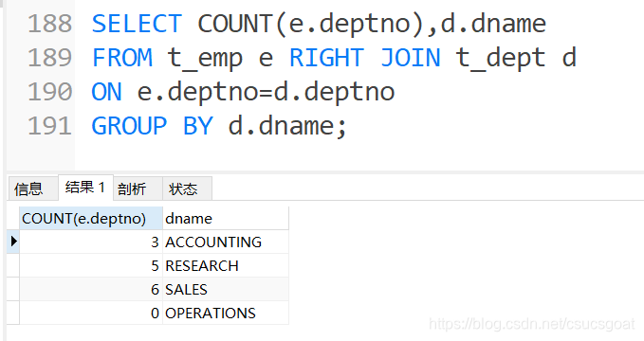Click count value 3 in ACCOUNTING row
This screenshot has width=644, height=341.
coord(91,242)
